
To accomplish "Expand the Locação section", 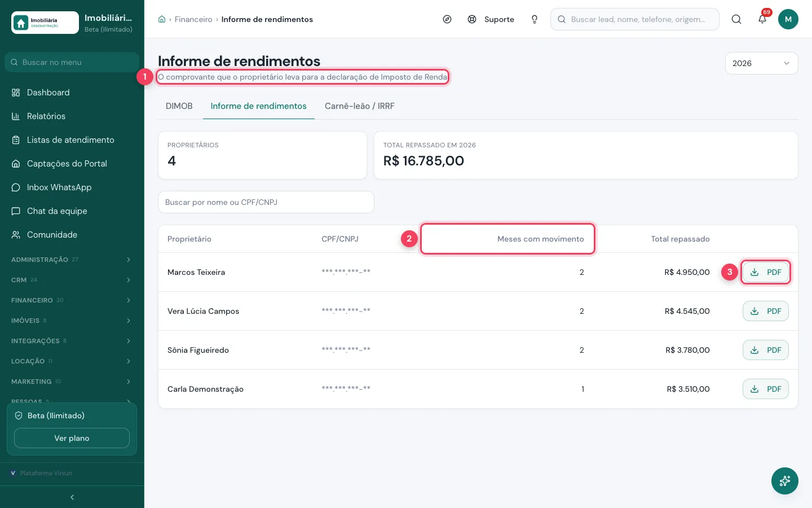I will 72,361.
